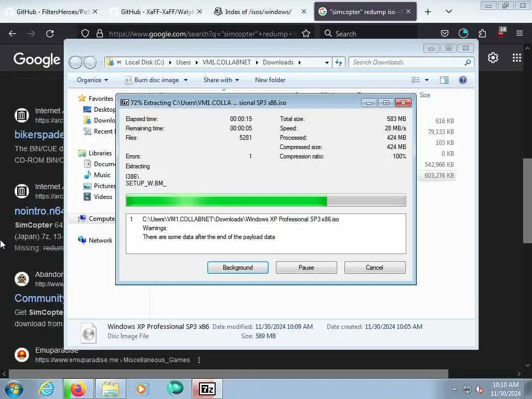Select Favorites in navigation pane
Screen dimensions: 532x399
[101, 98]
